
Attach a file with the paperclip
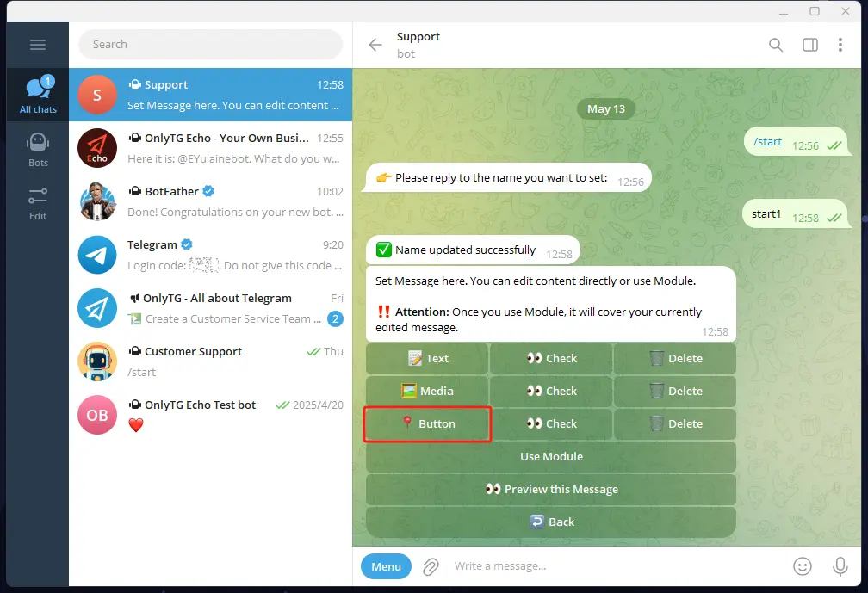point(431,566)
